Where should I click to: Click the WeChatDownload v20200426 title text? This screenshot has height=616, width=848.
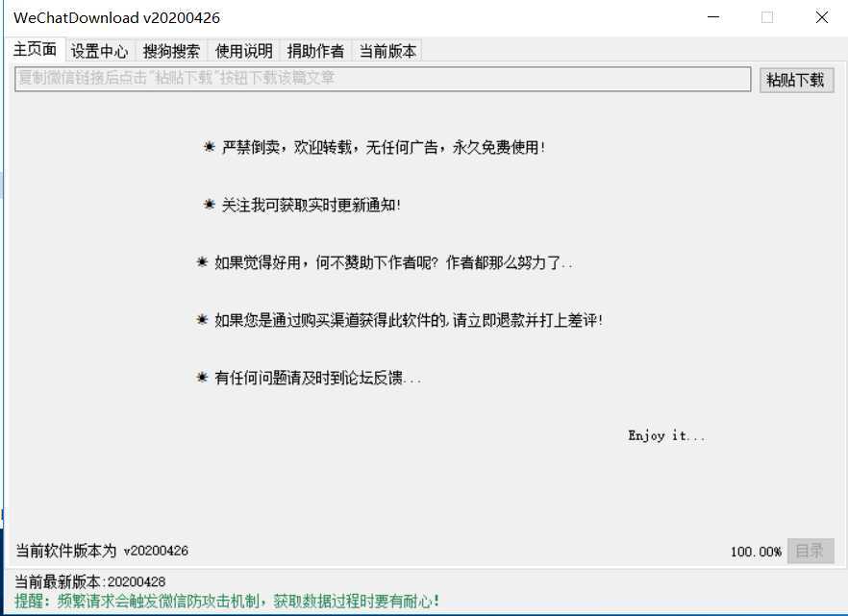[x=117, y=18]
